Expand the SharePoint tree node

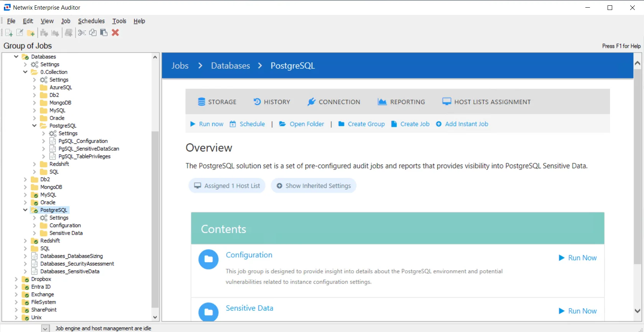[x=16, y=310]
